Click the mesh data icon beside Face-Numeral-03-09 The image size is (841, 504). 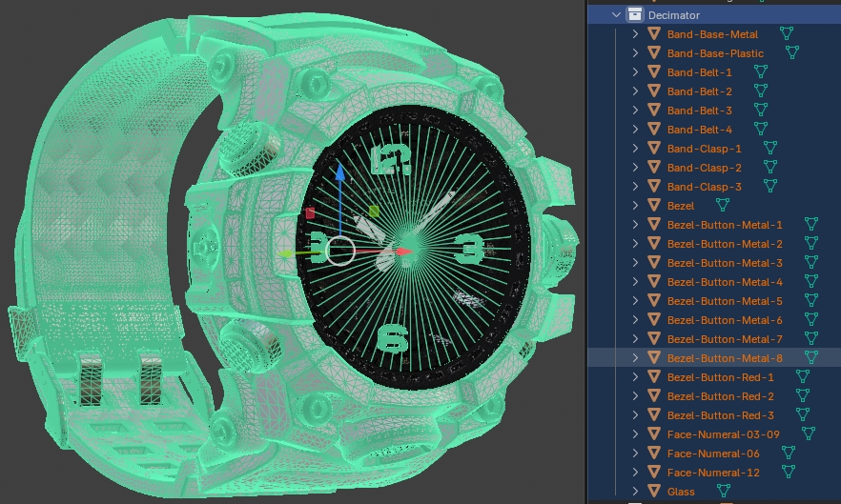click(x=809, y=433)
